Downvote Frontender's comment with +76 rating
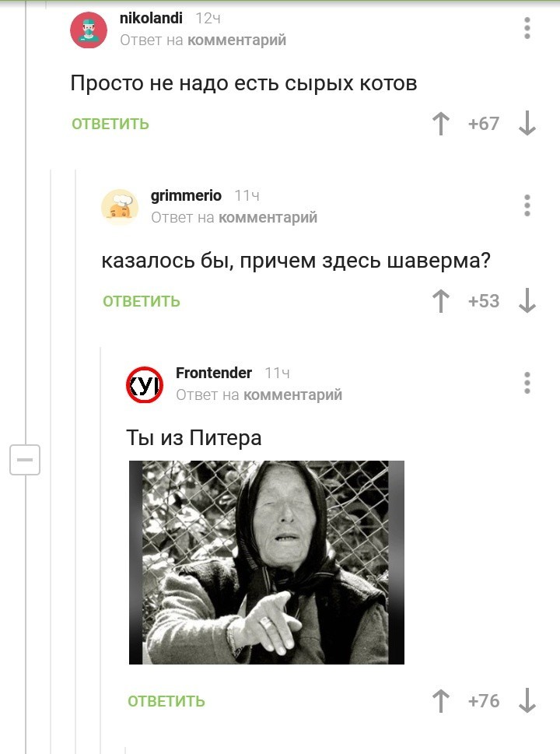This screenshot has width=560, height=754. (527, 700)
